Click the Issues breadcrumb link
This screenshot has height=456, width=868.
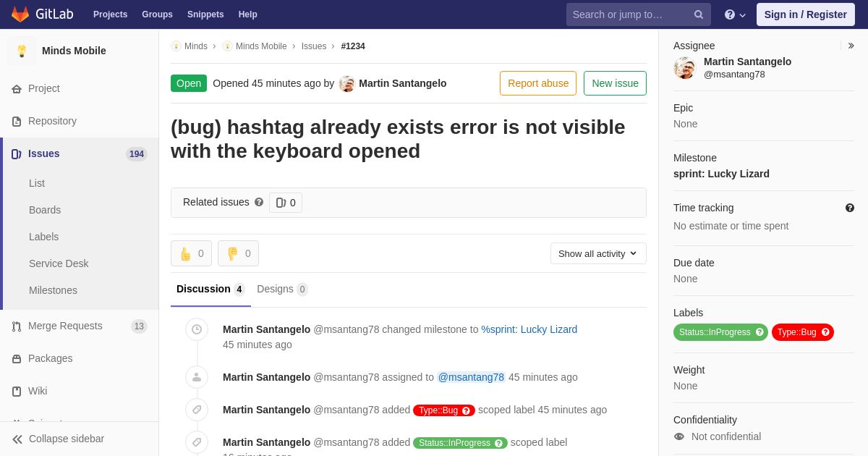pos(314,46)
